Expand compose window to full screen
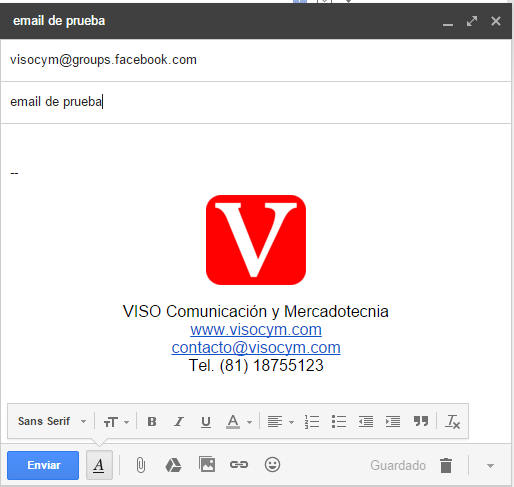This screenshot has height=487, width=514. pos(472,21)
